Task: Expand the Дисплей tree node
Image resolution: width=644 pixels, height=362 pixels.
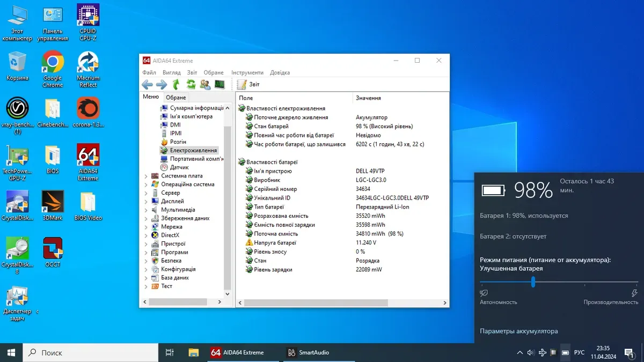Action: coord(146,201)
